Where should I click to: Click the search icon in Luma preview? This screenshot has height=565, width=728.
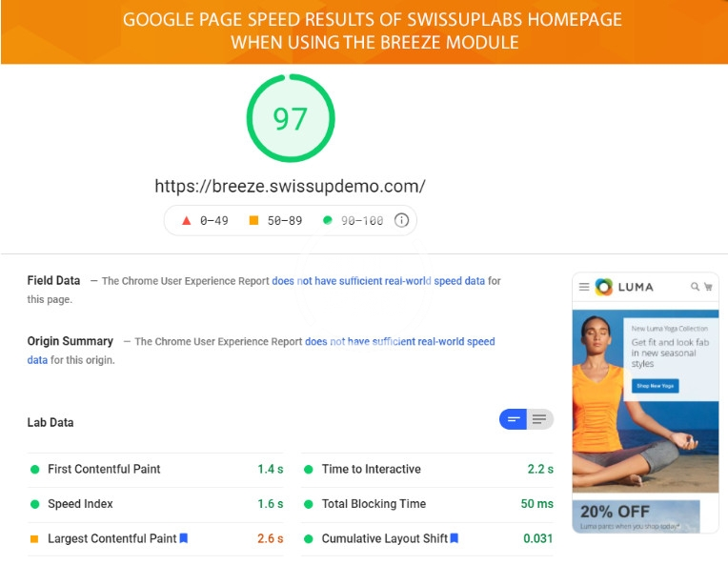pyautogui.click(x=696, y=286)
